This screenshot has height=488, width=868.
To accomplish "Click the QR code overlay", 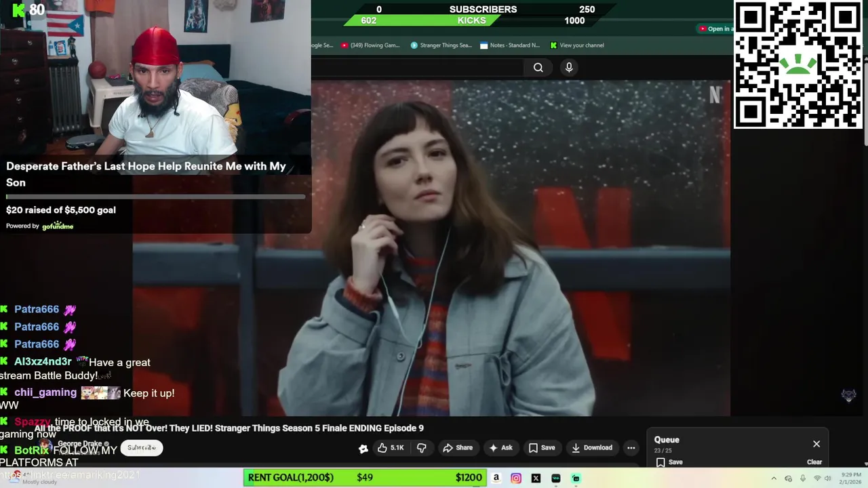I will point(798,64).
